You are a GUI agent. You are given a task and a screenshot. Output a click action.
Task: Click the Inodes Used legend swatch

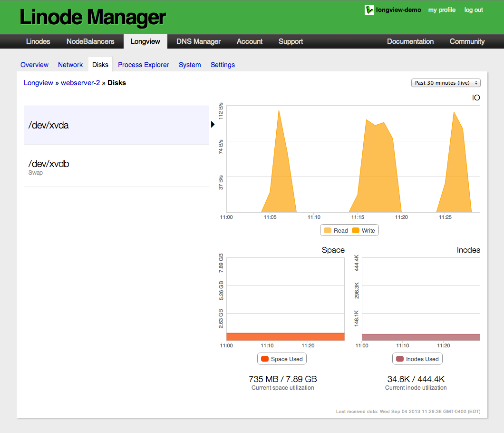pos(400,359)
